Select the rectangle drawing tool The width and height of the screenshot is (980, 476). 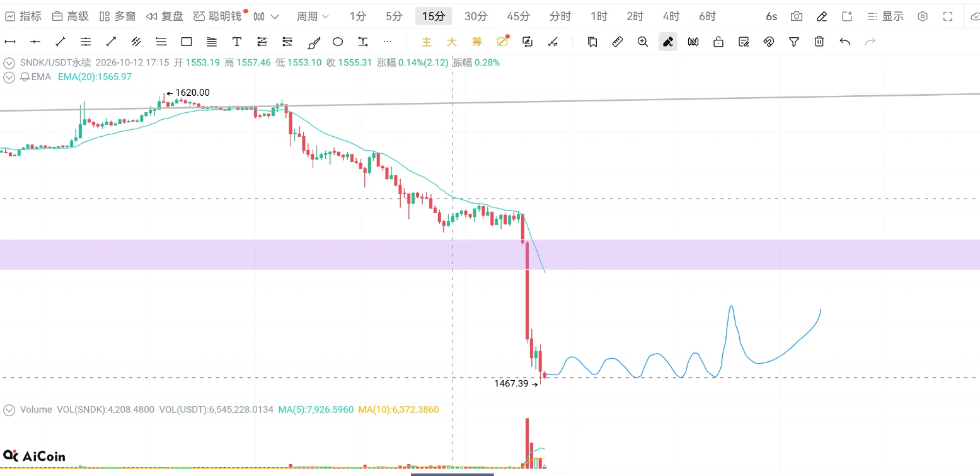point(187,42)
